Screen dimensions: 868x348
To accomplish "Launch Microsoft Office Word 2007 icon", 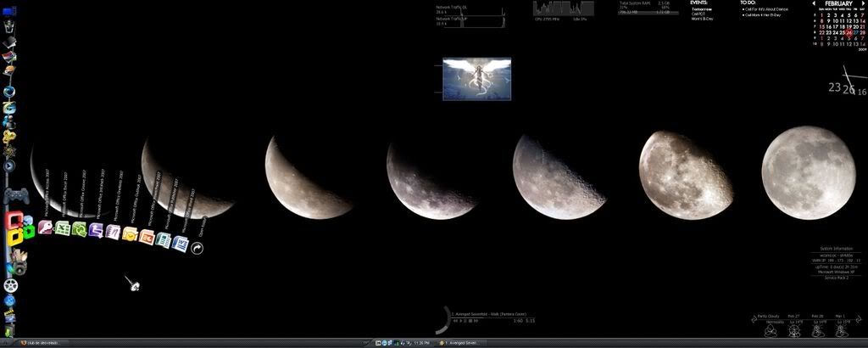I will click(x=181, y=244).
